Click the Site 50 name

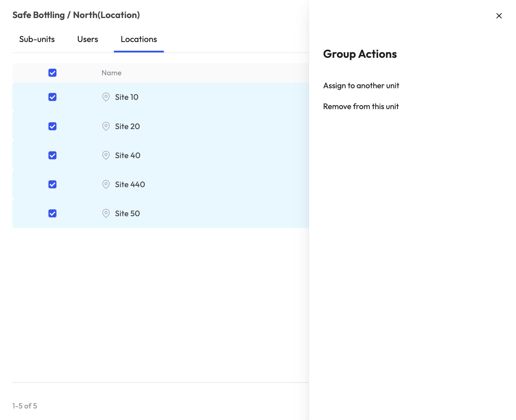coord(127,213)
